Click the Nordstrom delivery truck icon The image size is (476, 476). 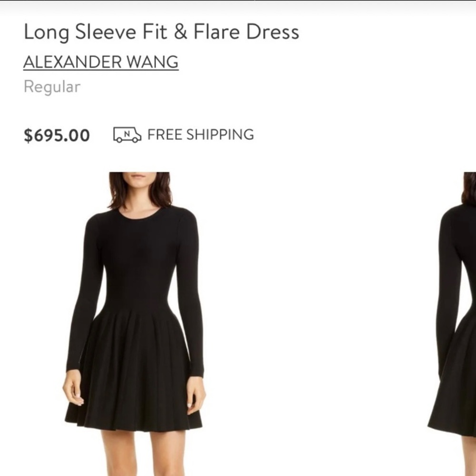[126, 135]
